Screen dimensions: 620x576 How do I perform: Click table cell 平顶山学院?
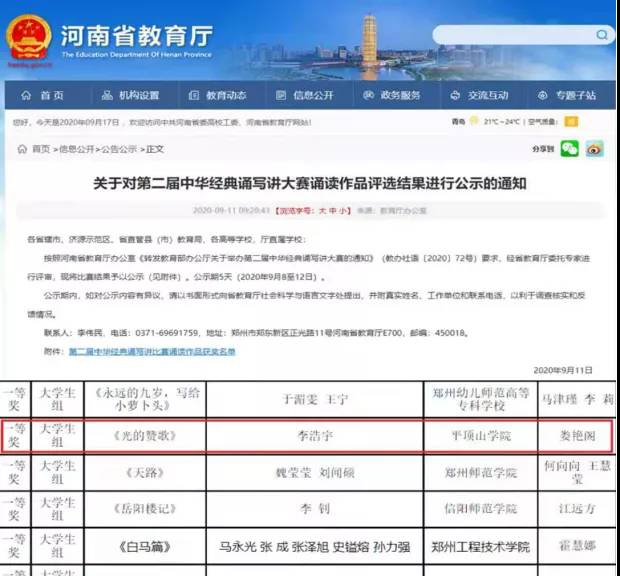click(x=481, y=436)
